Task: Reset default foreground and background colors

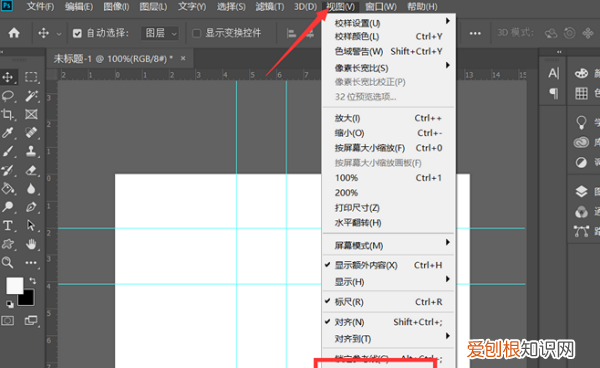Action: click(10, 304)
